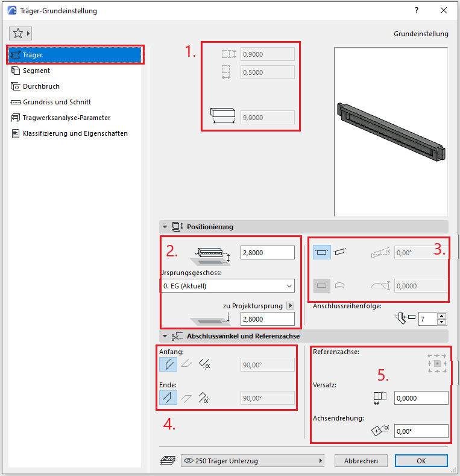Open the 250 Träger Unterzug layer dropdown
Screen dimensions: 460x476
coord(252,461)
